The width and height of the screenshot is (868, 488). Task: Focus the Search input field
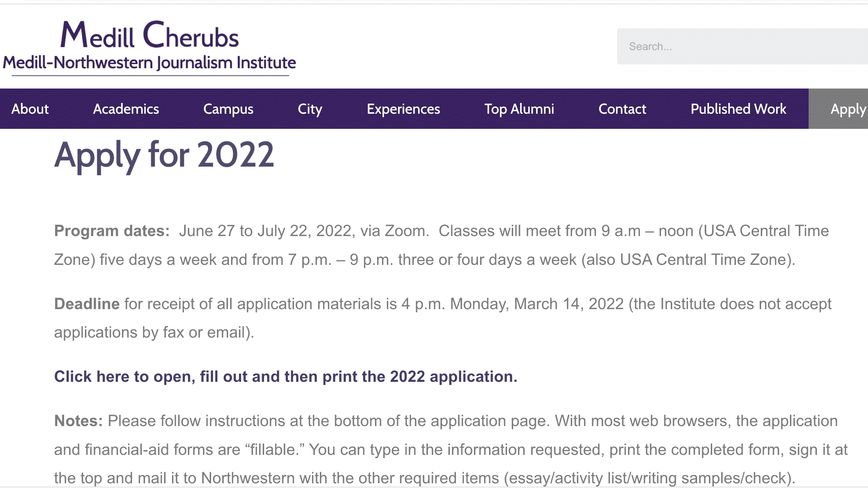pos(742,46)
